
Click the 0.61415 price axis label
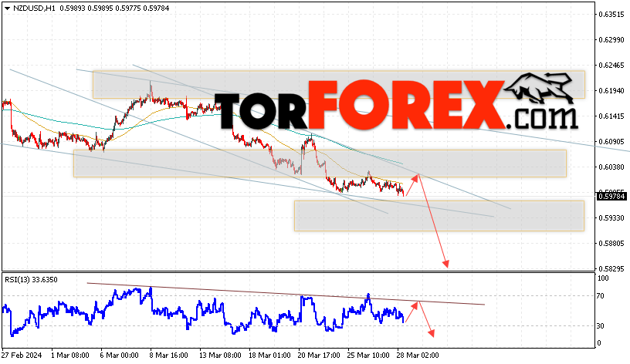coord(611,116)
